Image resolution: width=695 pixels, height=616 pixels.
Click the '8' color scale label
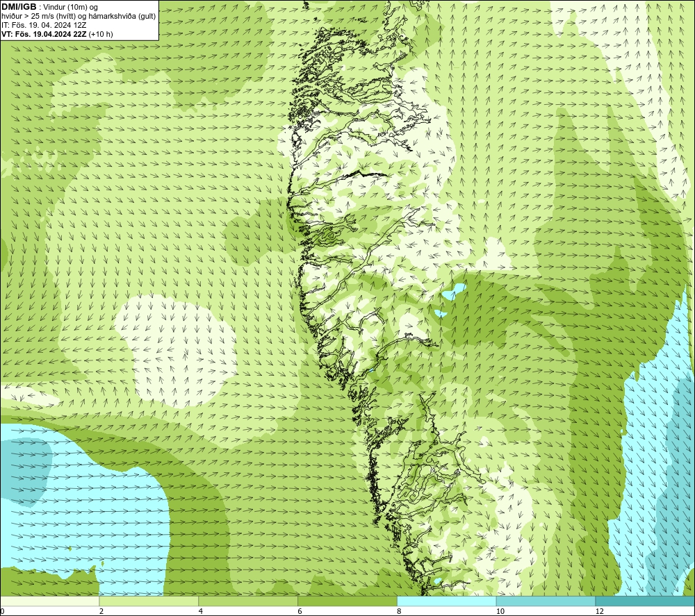(400, 612)
